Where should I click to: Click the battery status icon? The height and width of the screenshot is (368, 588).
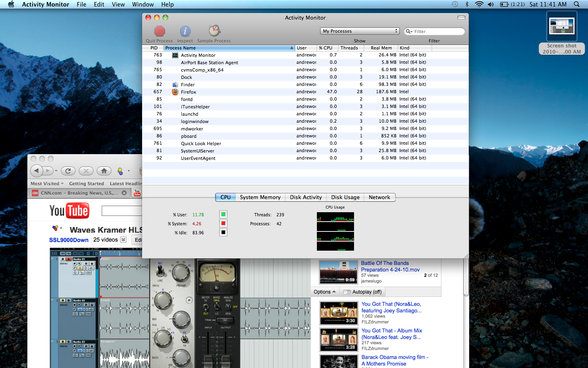(504, 4)
